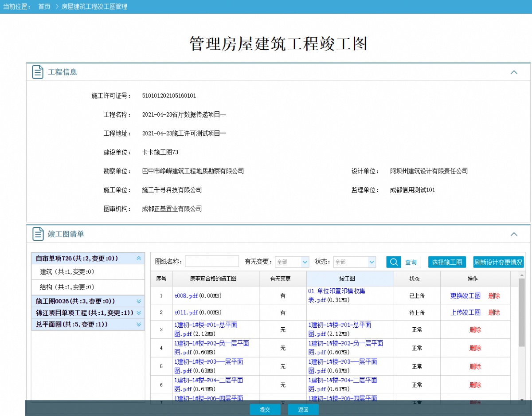Delete row 5 with 删除

pos(475,367)
